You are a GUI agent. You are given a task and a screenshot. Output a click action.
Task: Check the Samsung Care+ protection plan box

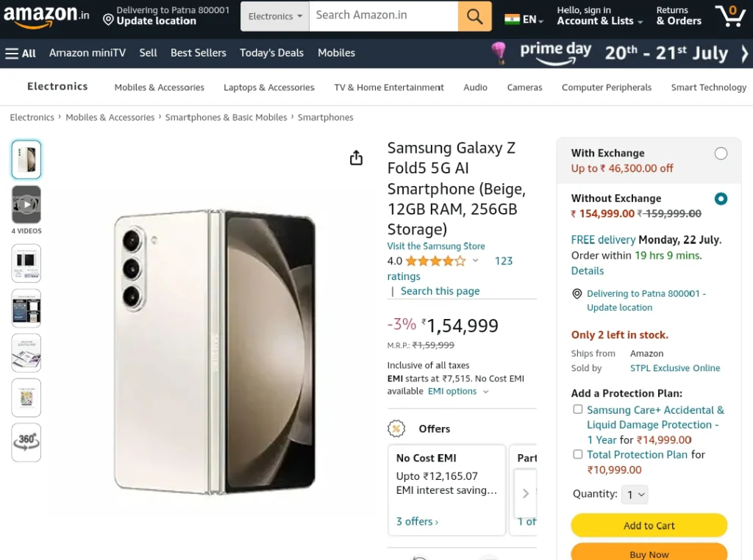point(578,409)
